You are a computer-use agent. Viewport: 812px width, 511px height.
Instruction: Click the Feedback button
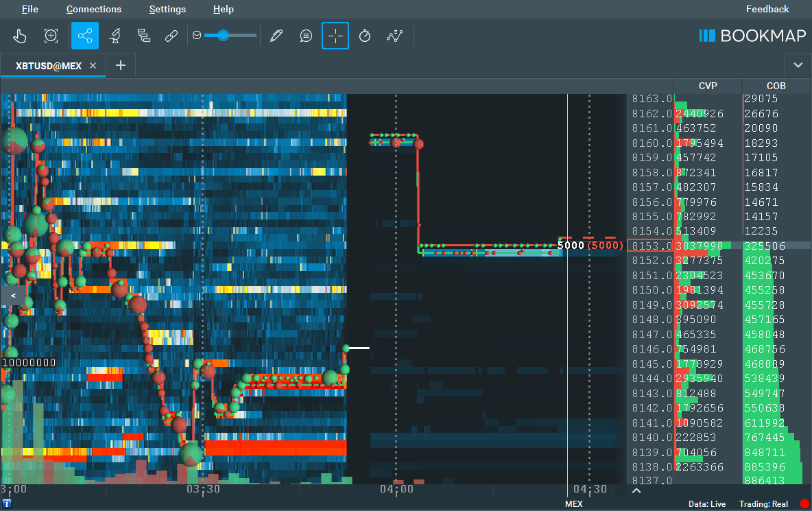coord(767,9)
